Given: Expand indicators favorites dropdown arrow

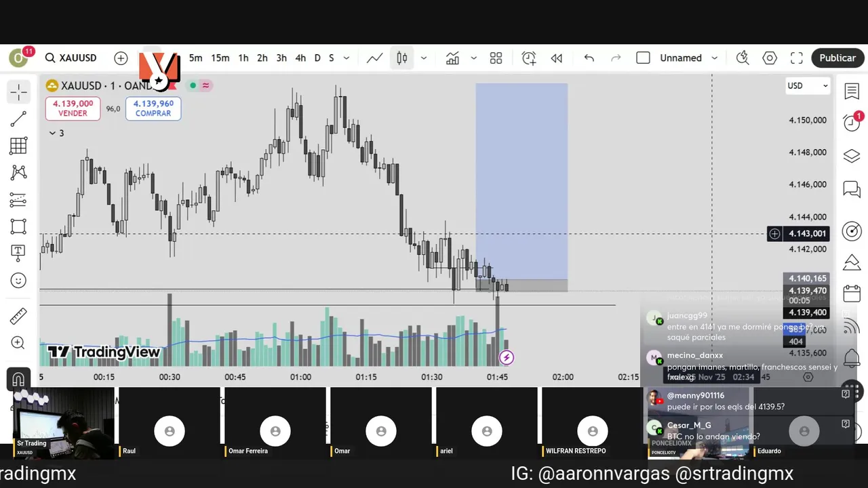Looking at the screenshot, I should (473, 58).
